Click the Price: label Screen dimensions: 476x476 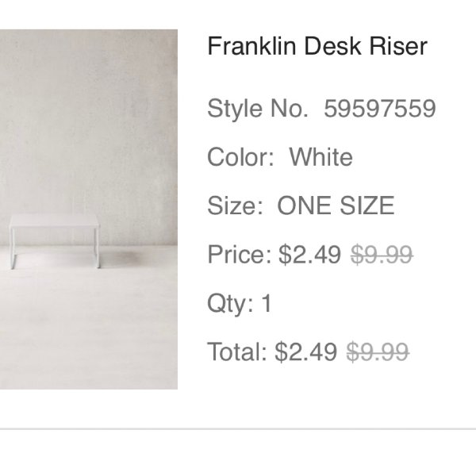[x=240, y=255]
